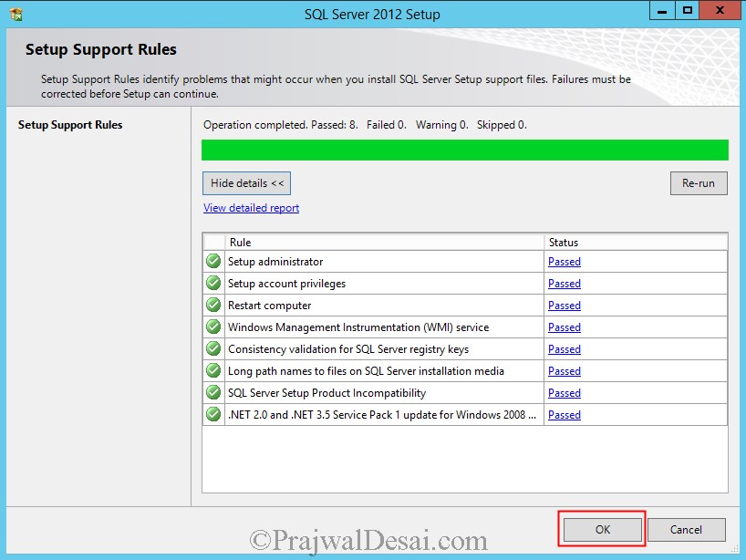746x560 pixels.
Task: Click green check icon for Product Incompatibility
Action: click(x=213, y=392)
